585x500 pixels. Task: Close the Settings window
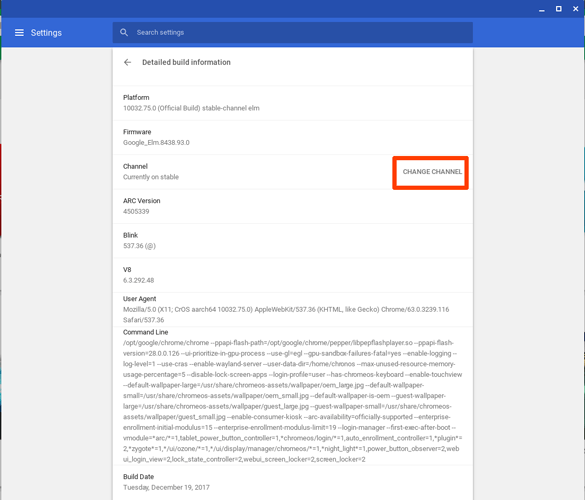(x=576, y=9)
